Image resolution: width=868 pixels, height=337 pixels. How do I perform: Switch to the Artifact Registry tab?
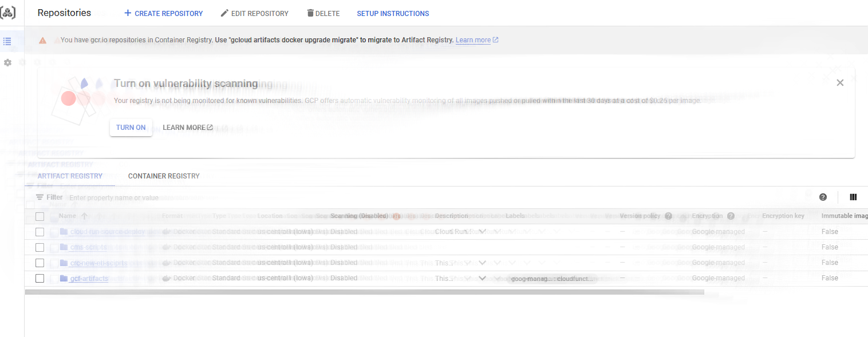70,176
